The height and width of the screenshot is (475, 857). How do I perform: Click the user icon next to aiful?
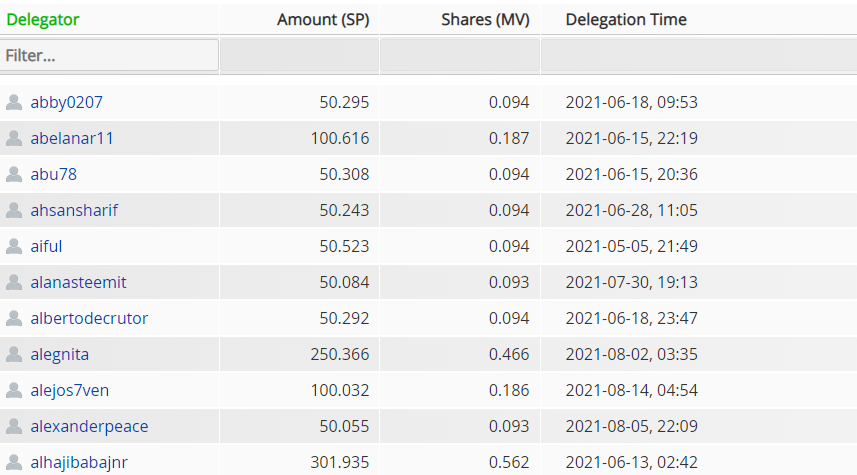14,246
